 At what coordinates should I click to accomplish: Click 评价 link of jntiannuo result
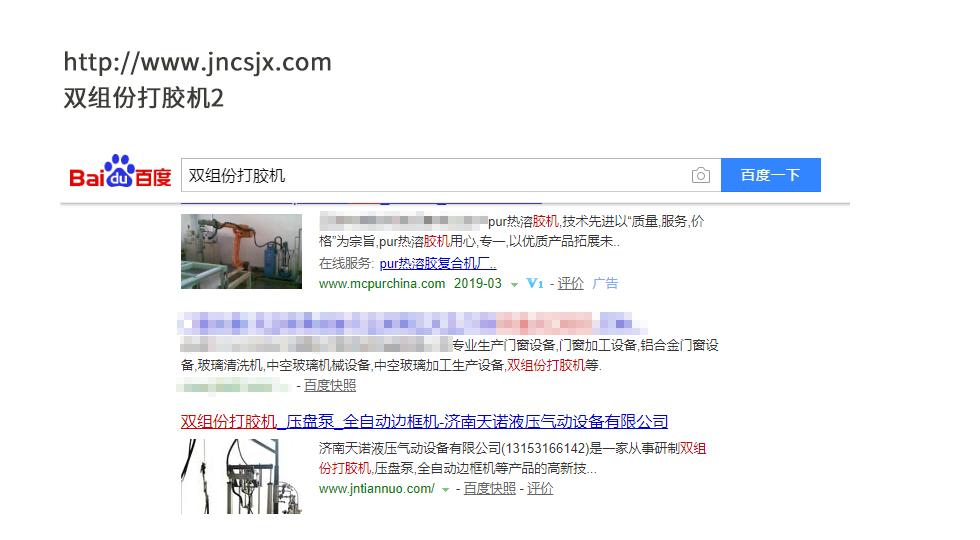tap(540, 489)
